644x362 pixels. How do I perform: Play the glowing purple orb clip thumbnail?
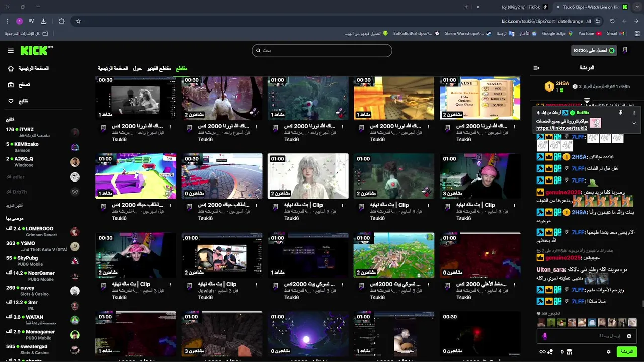[x=308, y=334]
